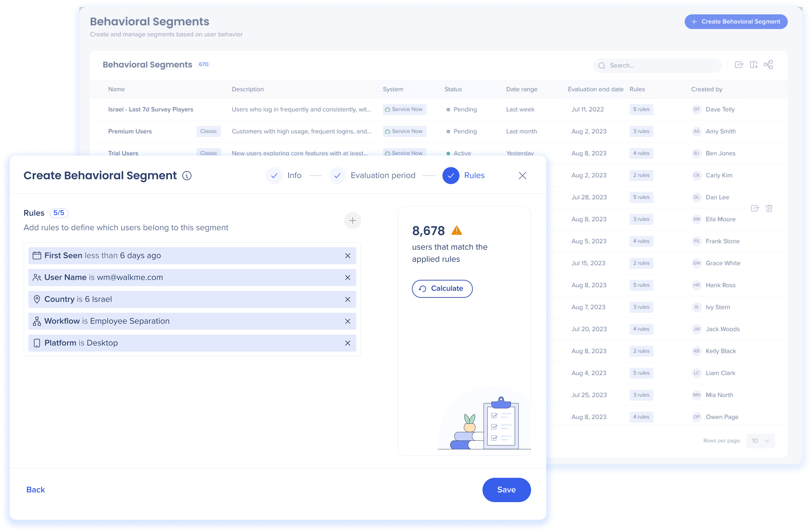
Task: Click the Back link
Action: pyautogui.click(x=36, y=490)
